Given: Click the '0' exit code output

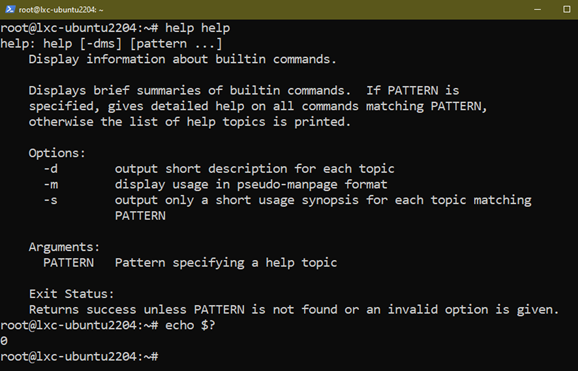Looking at the screenshot, I should tap(4, 341).
